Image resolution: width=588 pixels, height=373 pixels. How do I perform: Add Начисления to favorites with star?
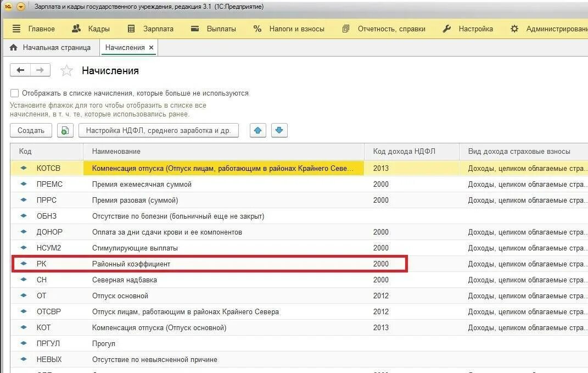66,70
